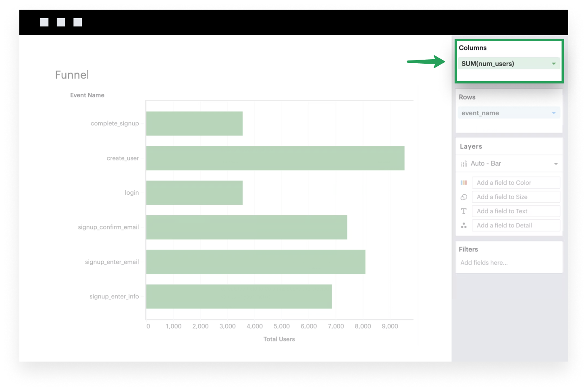Screen dimensions: 588x391
Task: Click the Add a field to Color box
Action: click(515, 183)
